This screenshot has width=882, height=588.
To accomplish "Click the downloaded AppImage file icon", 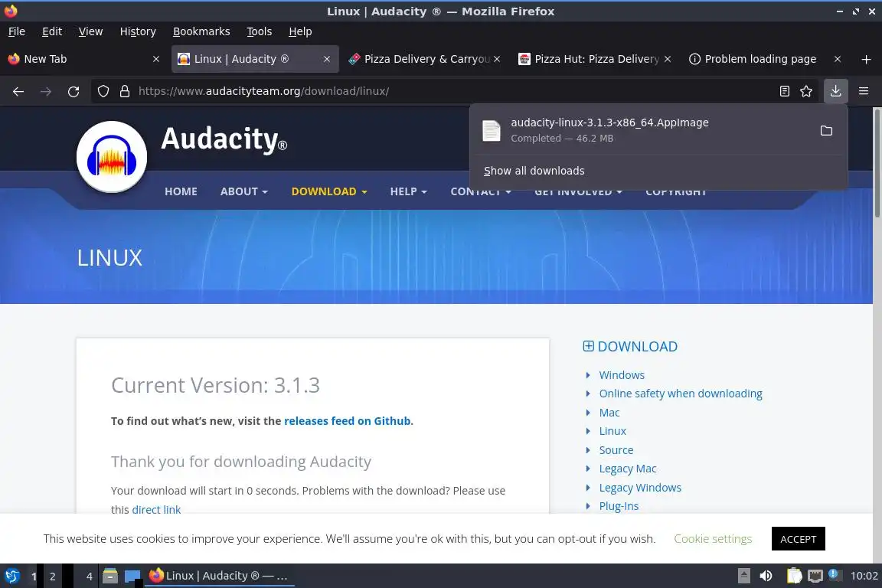I will 491,131.
